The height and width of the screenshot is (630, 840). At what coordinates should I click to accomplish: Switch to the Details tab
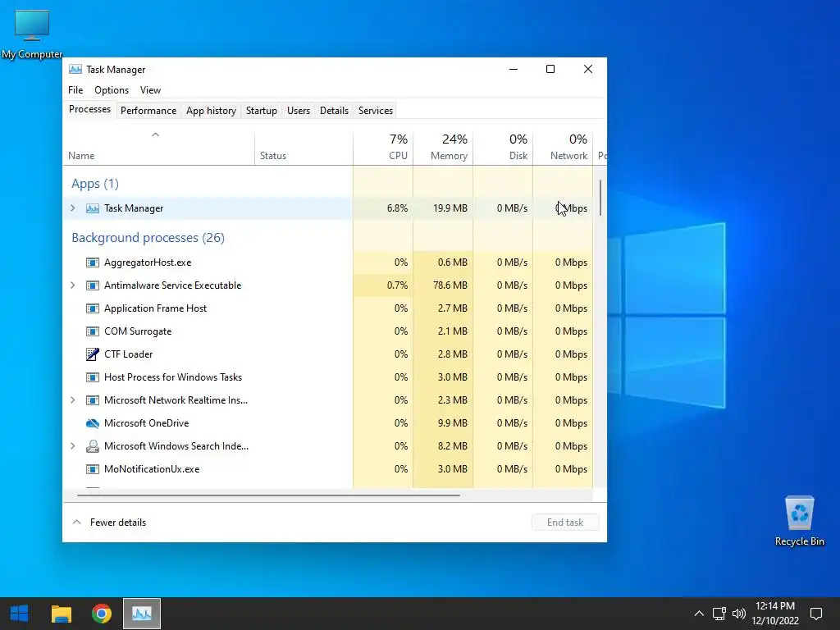coord(335,111)
